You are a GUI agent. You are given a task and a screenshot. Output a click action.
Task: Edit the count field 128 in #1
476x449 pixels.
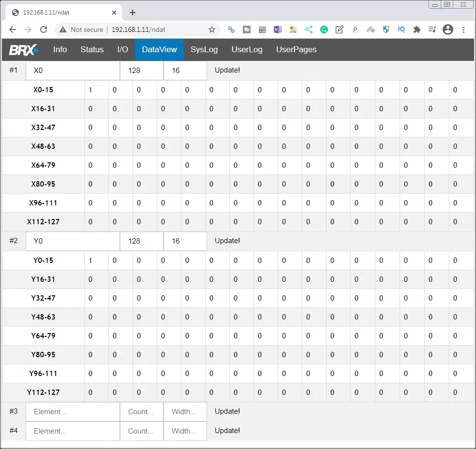pos(142,71)
